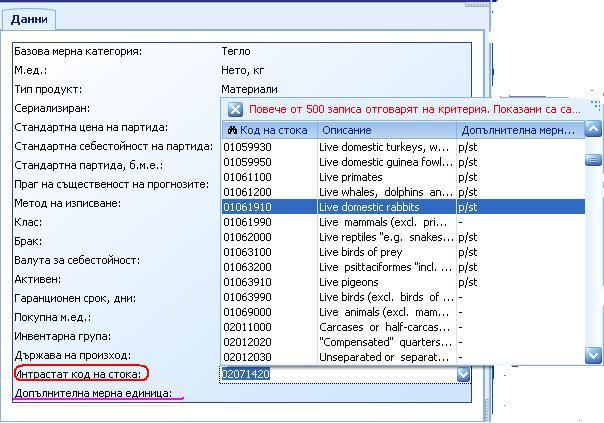Select row 02011000 Carcases or half-carcases
Image resolution: width=604 pixels, height=423 pixels.
click(403, 327)
